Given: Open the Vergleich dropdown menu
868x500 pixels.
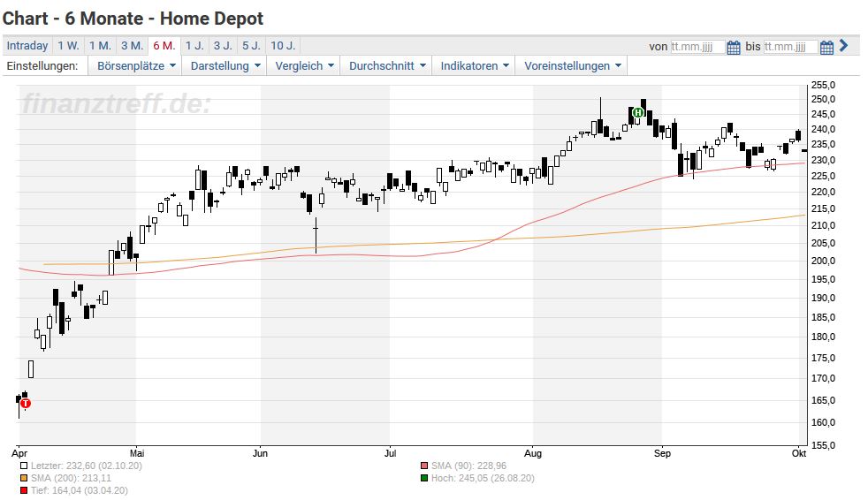Looking at the screenshot, I should 304,66.
